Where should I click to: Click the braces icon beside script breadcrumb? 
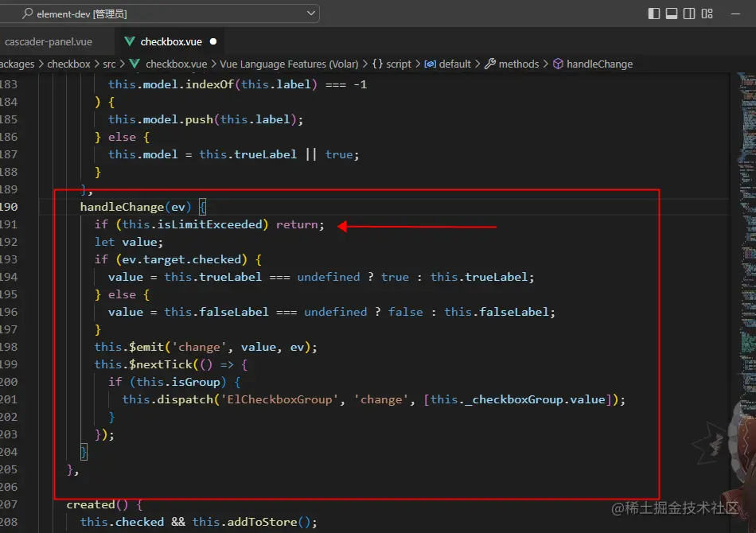click(x=377, y=64)
